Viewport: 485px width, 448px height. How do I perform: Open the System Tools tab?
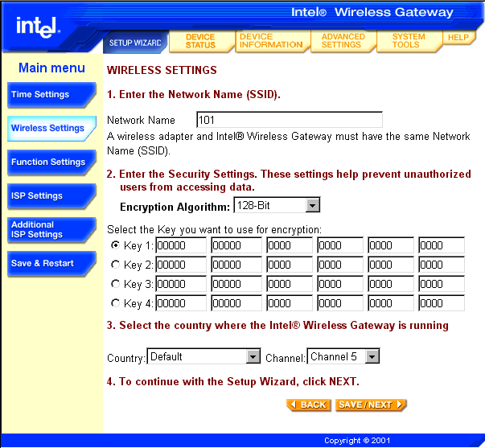click(409, 41)
